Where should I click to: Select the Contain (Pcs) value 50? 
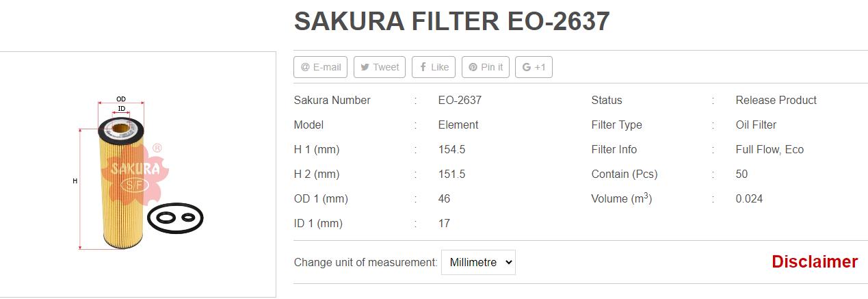pyautogui.click(x=742, y=174)
